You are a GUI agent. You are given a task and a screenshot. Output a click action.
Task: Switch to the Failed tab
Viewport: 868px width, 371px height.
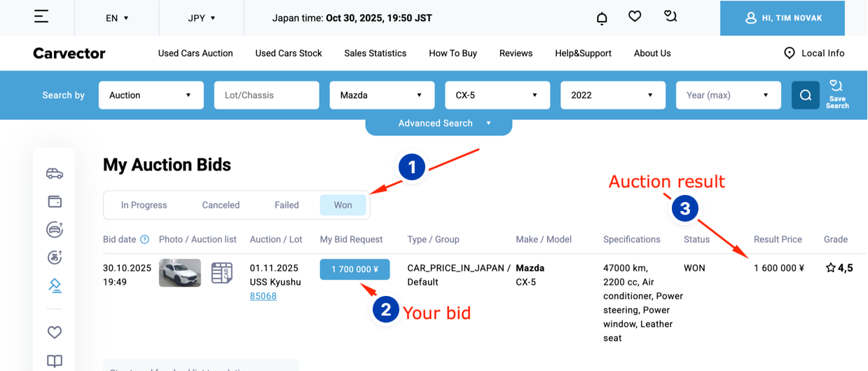[287, 205]
